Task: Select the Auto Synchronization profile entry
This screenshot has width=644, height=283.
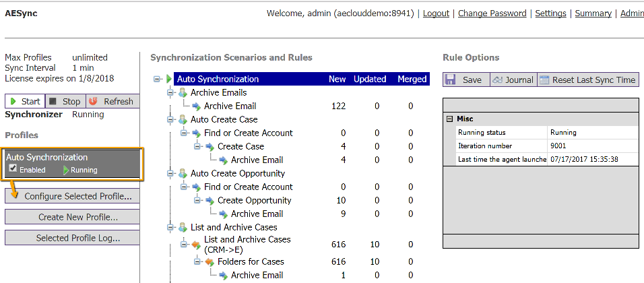Action: (x=72, y=164)
